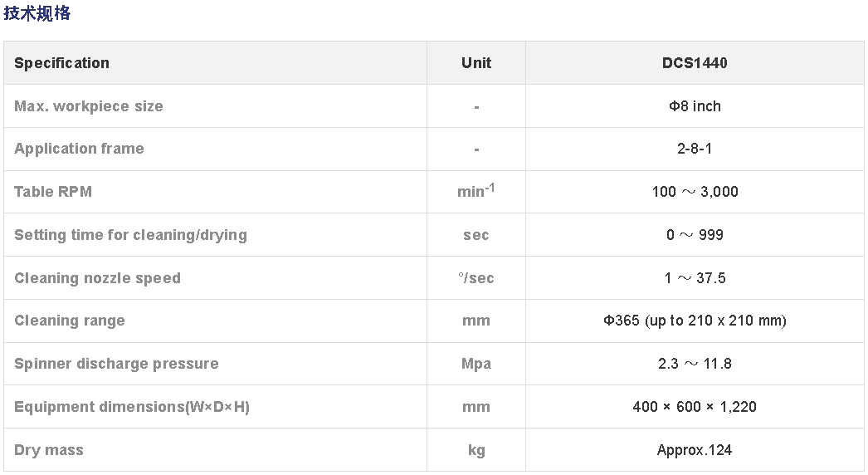
Task: Select the Φ8 inch value cell
Action: (695, 106)
